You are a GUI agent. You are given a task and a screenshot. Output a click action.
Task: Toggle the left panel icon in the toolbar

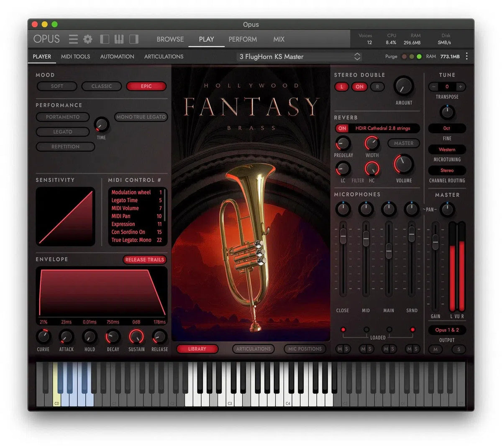(105, 39)
